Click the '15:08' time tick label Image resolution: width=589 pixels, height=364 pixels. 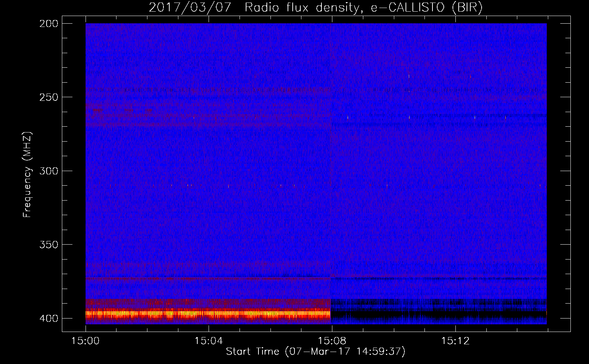(332, 341)
